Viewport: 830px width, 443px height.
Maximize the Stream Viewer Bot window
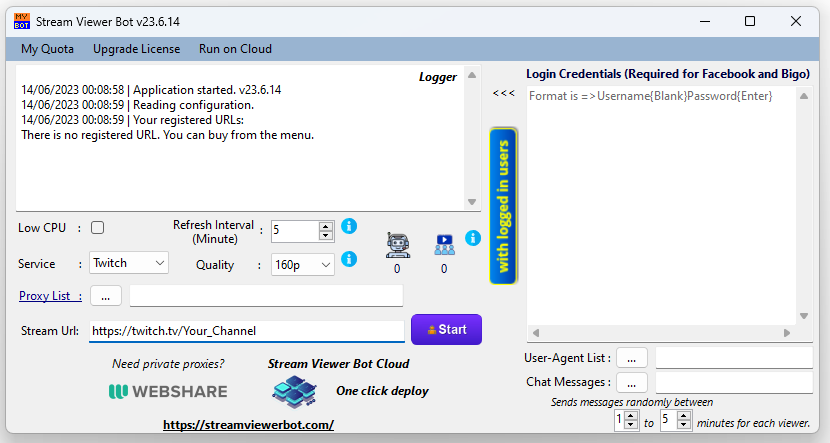coord(750,22)
